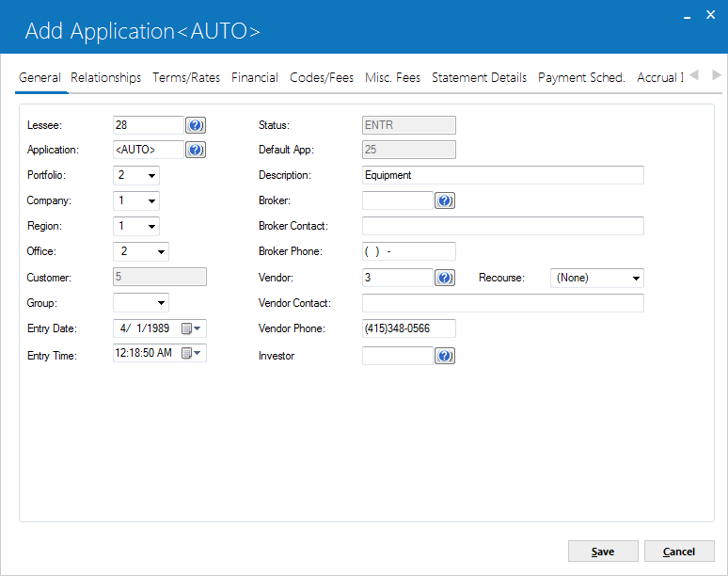Click the Description field with Equipment

tap(503, 175)
